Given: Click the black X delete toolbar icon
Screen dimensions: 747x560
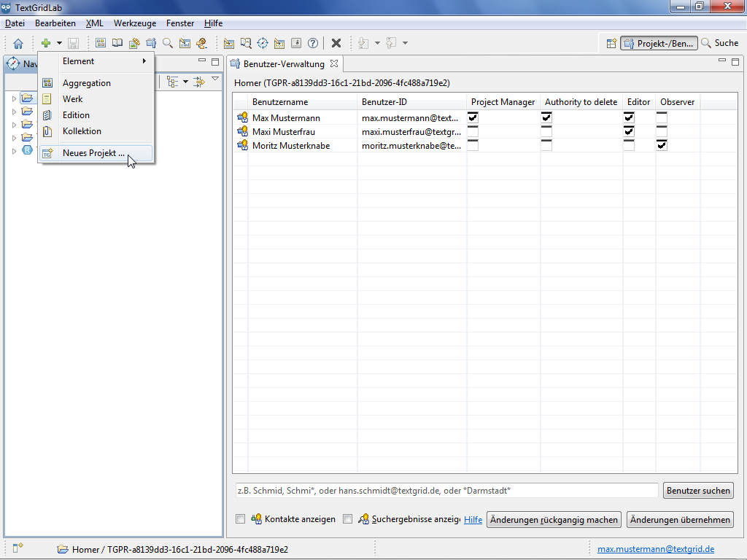Looking at the screenshot, I should click(336, 44).
